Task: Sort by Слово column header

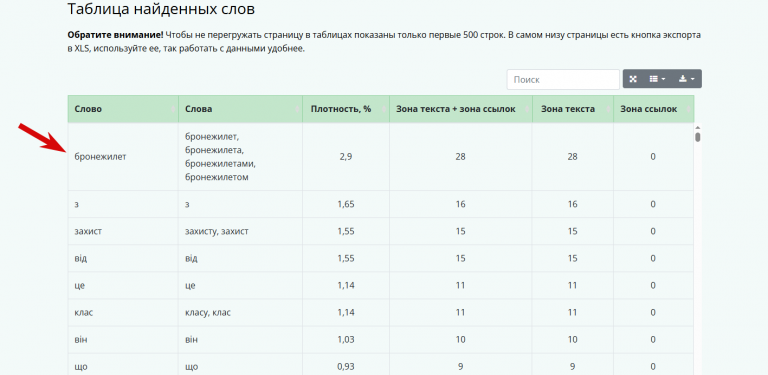Action: coord(123,109)
